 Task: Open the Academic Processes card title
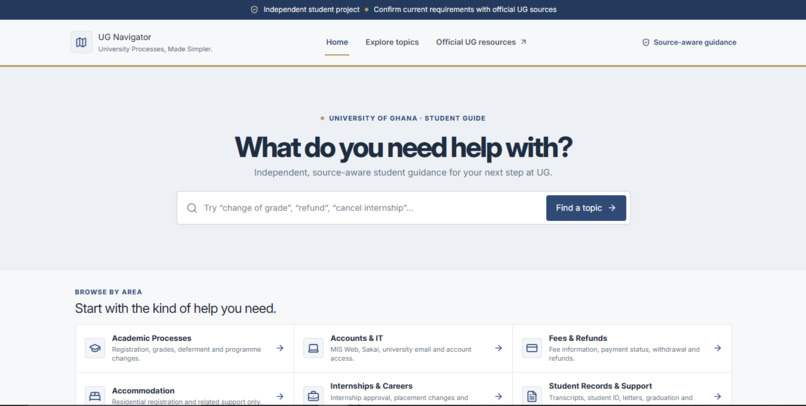[152, 338]
